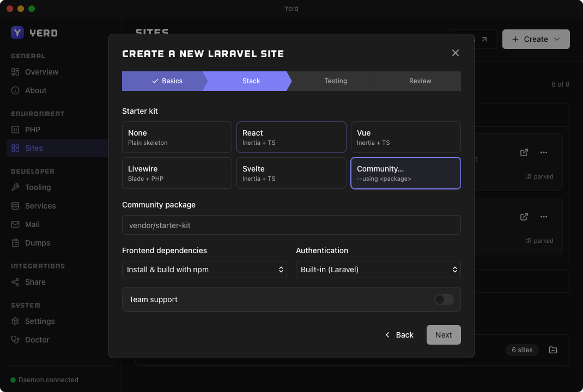Open second parked site's external link icon

pos(524,217)
